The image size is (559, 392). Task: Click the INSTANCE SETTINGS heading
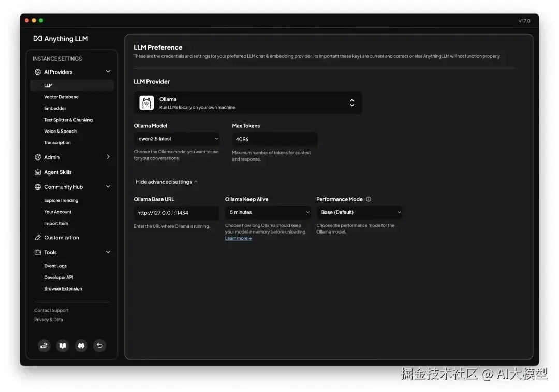coord(57,59)
